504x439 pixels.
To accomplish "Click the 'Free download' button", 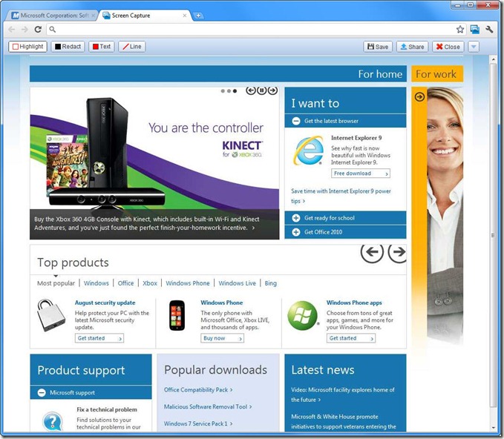I will [x=361, y=174].
